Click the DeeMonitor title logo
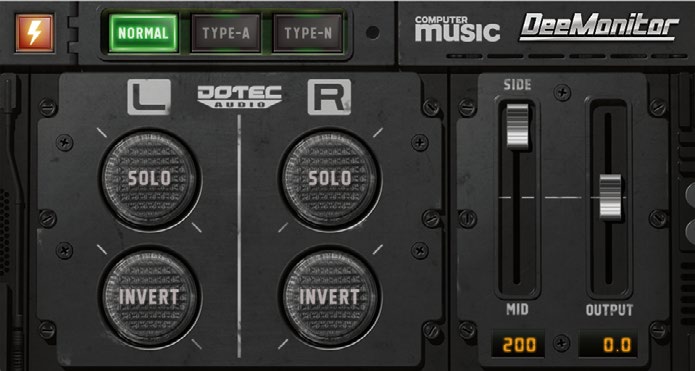 pos(599,27)
